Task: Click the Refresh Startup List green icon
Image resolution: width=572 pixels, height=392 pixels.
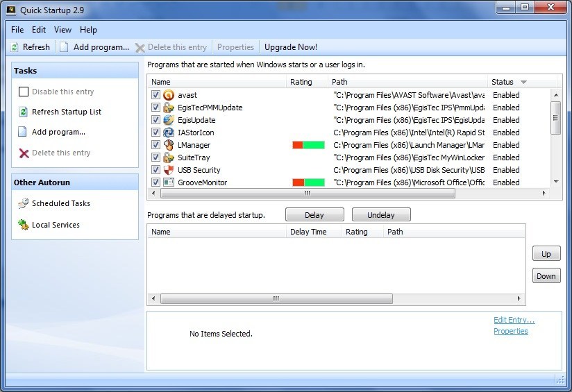Action: [23, 112]
